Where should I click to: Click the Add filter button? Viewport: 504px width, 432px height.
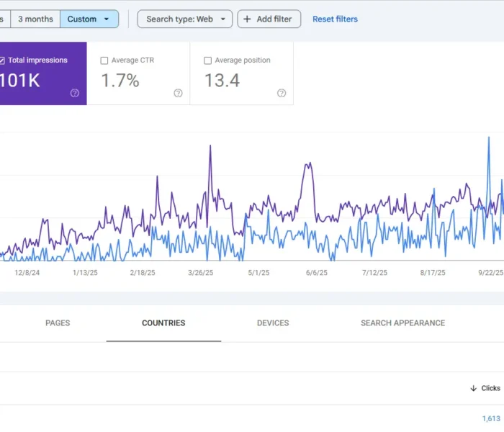[269, 19]
